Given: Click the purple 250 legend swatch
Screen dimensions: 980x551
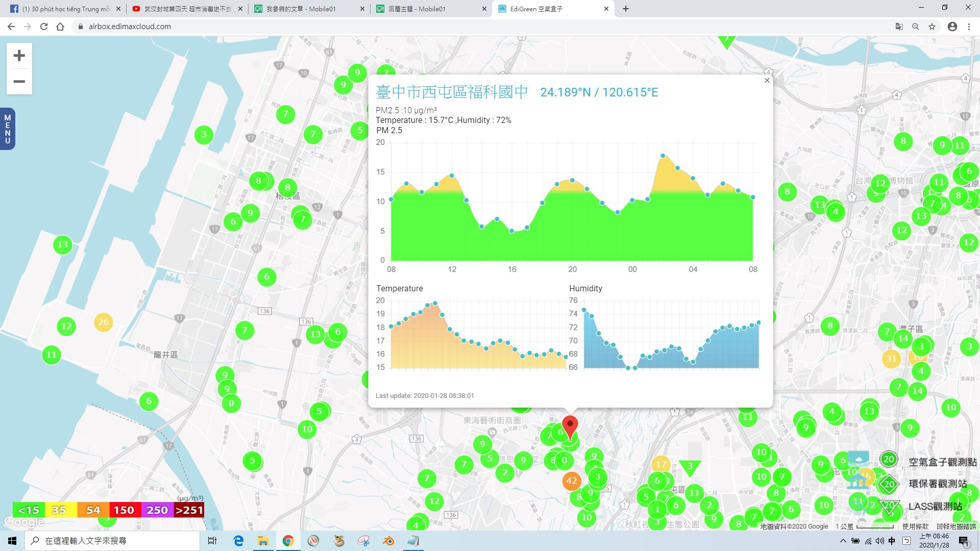Looking at the screenshot, I should click(x=156, y=510).
